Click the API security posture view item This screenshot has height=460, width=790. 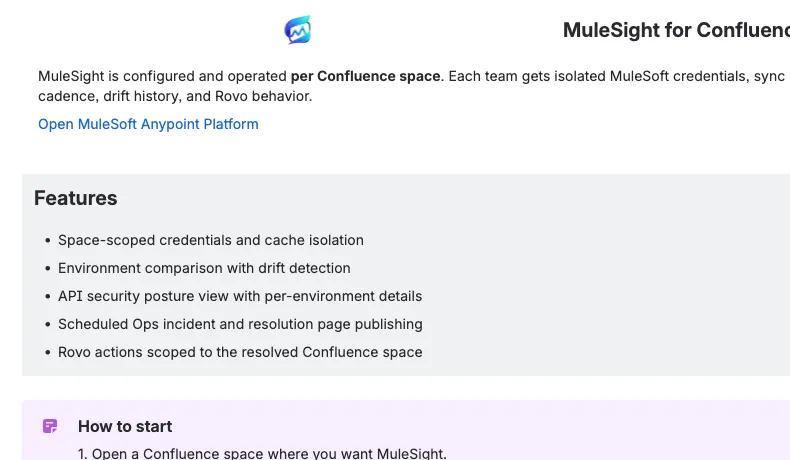point(240,296)
